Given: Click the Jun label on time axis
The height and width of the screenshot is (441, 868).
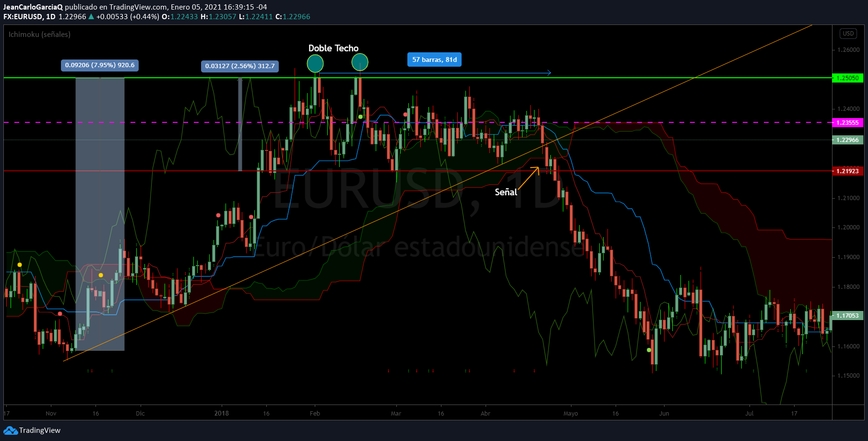Looking at the screenshot, I should (664, 413).
